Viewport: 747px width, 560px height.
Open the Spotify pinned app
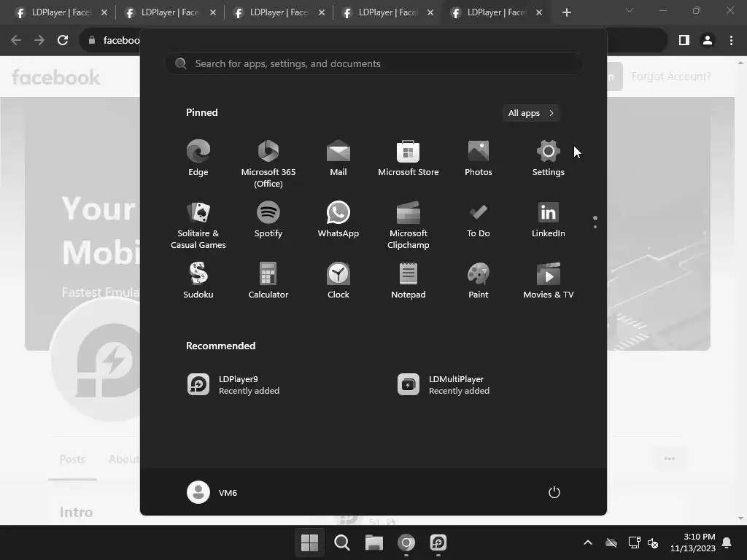[x=268, y=219]
